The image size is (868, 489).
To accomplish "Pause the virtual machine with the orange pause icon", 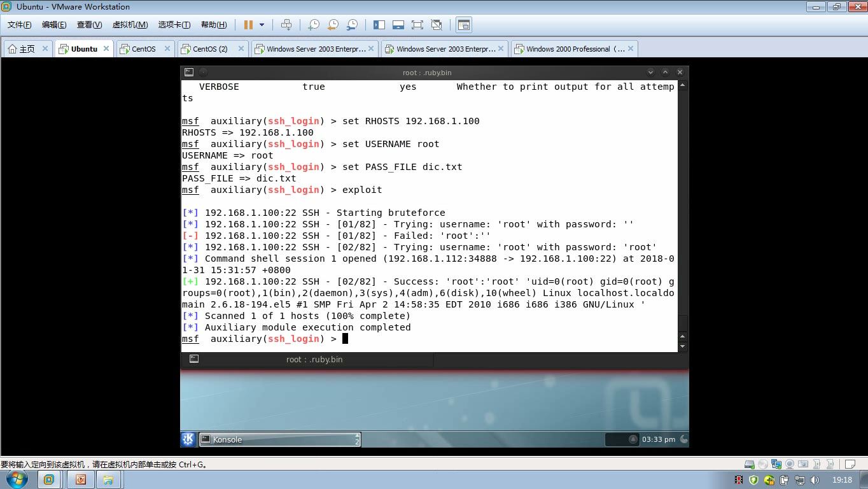I will [x=248, y=25].
